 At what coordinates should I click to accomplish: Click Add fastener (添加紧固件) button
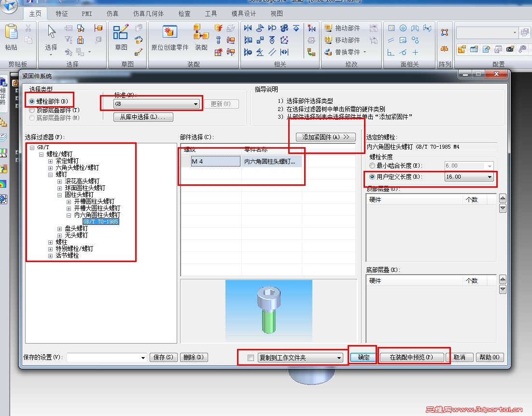[326, 137]
